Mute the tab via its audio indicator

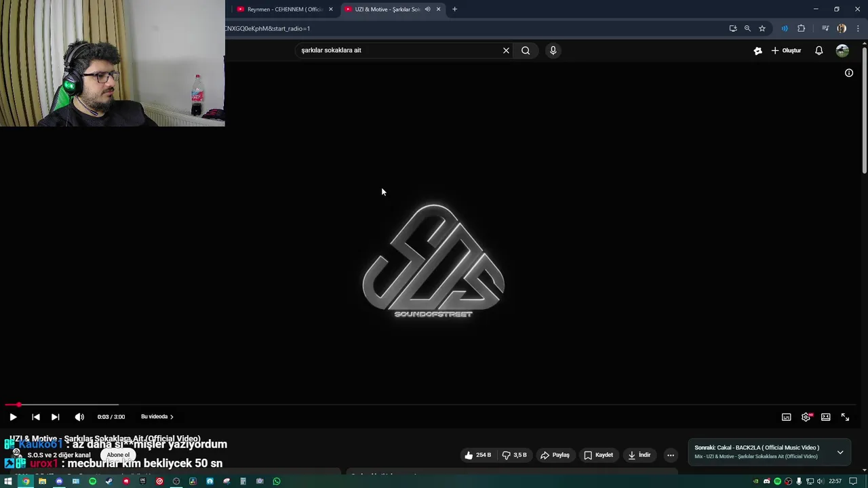(x=427, y=9)
